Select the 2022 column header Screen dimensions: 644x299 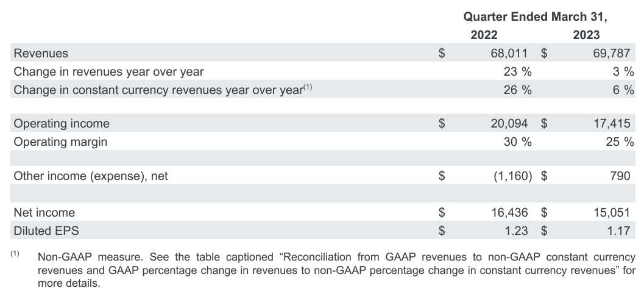484,35
